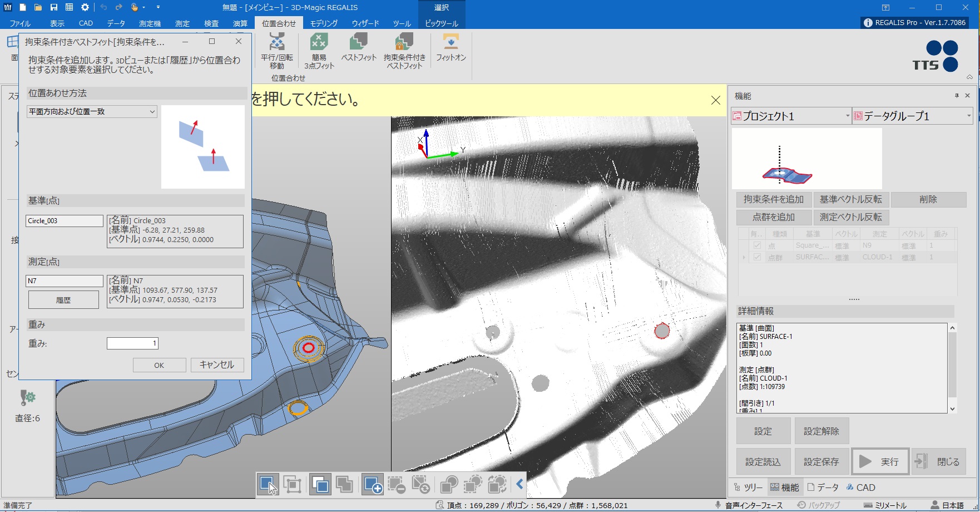Open the 表示 ribbon tab
Image resolution: width=980 pixels, height=512 pixels.
[x=57, y=23]
